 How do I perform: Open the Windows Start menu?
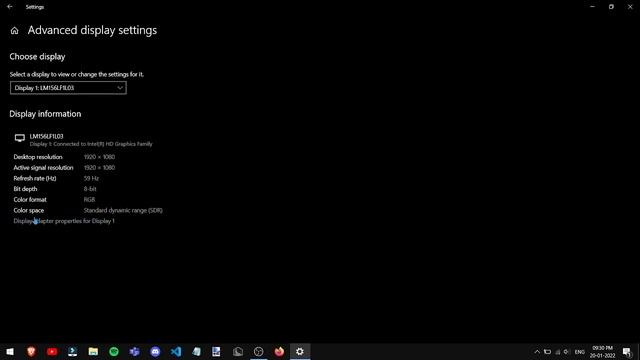(x=10, y=351)
